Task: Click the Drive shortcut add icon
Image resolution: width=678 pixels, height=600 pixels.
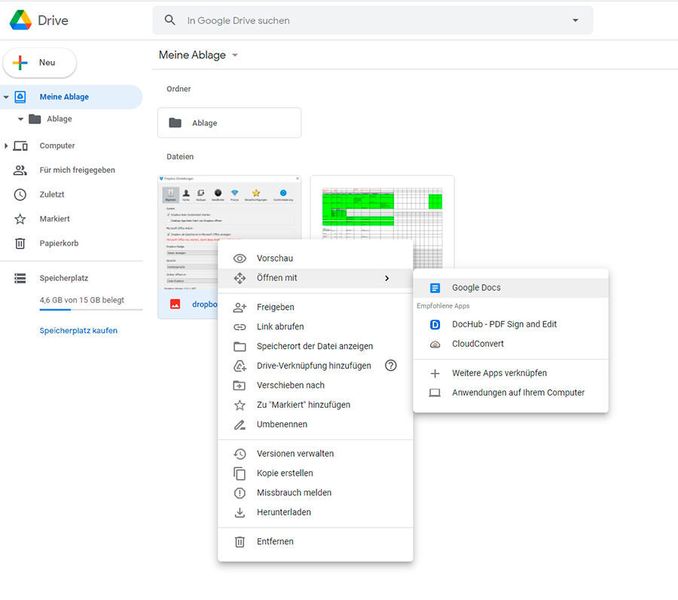Action: [x=240, y=366]
